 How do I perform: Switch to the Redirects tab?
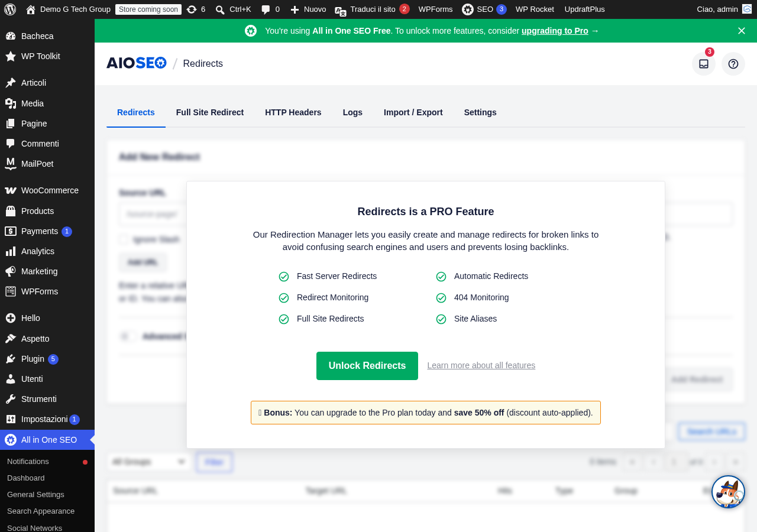136,112
